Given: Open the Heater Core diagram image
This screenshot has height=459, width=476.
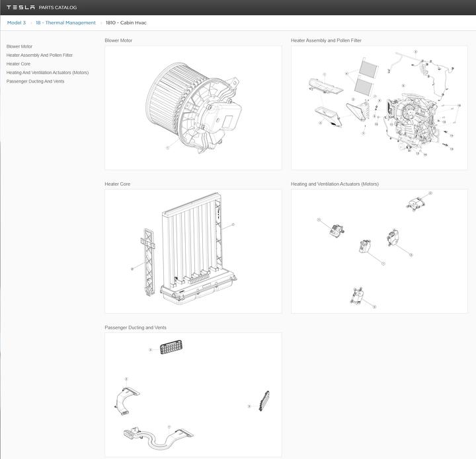Looking at the screenshot, I should (x=193, y=251).
